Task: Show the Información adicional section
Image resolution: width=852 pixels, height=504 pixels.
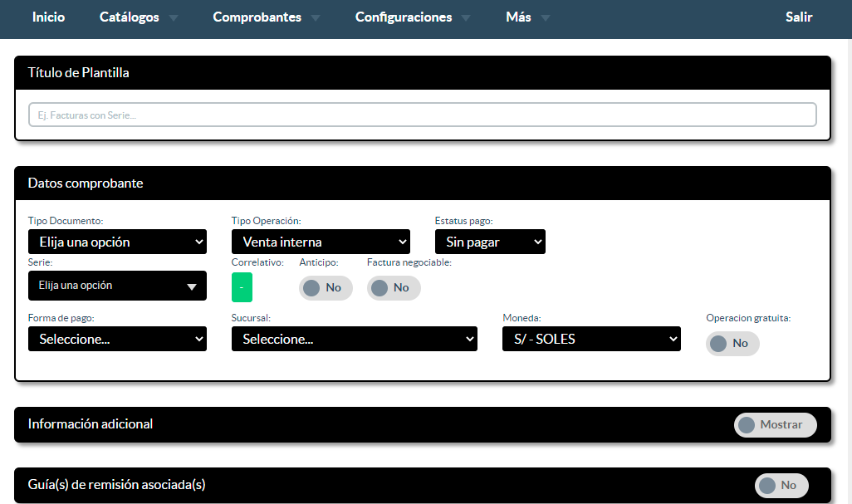Action: click(x=774, y=425)
